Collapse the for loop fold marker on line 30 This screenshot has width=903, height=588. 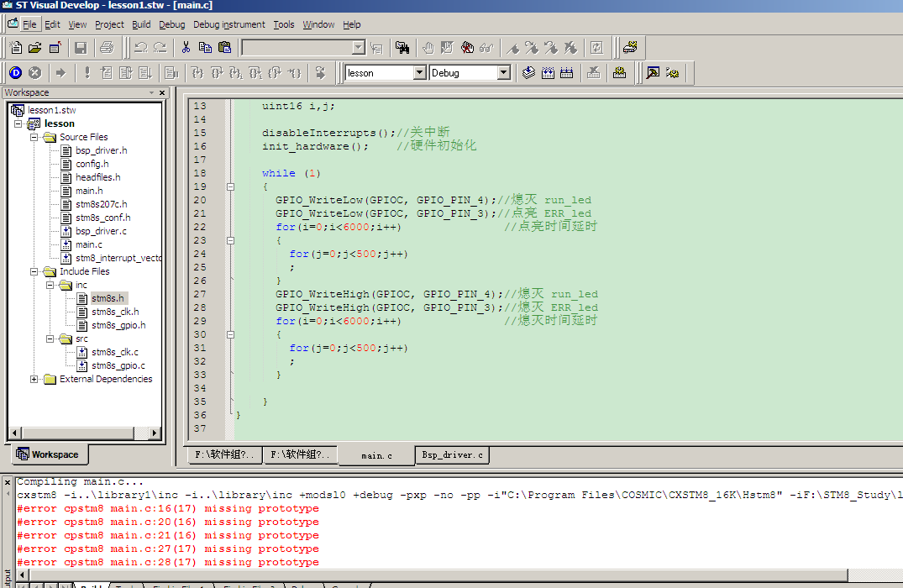(230, 334)
